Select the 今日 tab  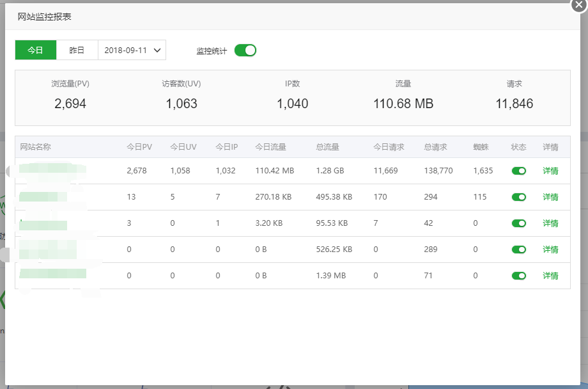(36, 50)
